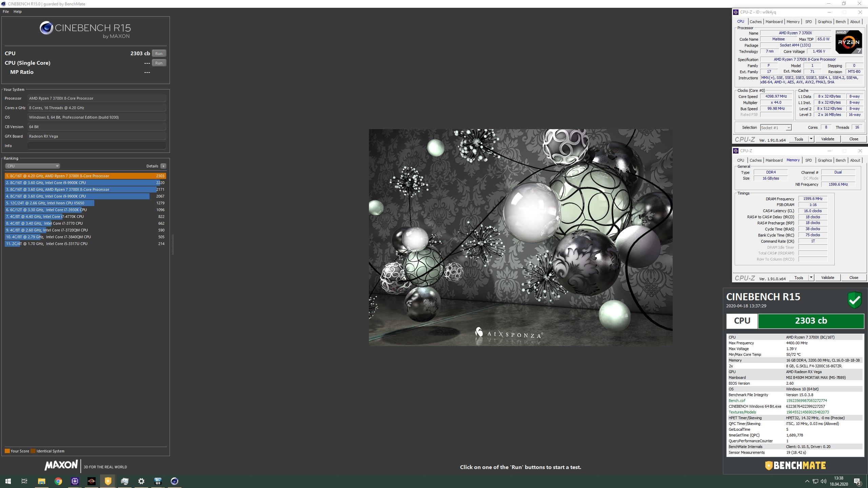868x488 pixels.
Task: Open Caches tab in lower CPU-Z window
Action: click(x=755, y=160)
